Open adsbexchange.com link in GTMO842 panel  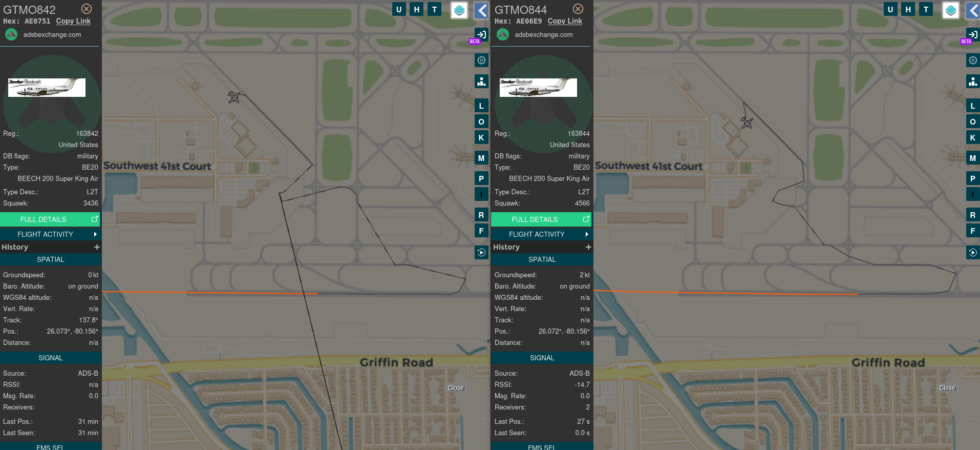coord(52,34)
